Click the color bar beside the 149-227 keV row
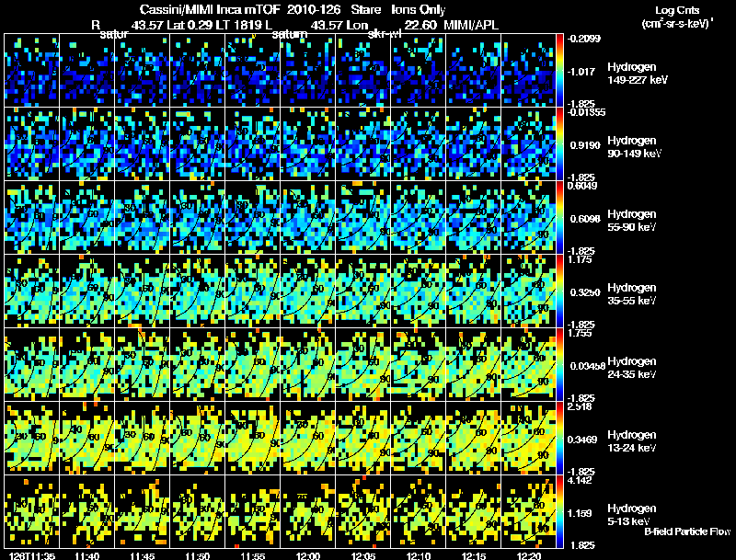Screen dimensions: 736x560 (x=559, y=71)
